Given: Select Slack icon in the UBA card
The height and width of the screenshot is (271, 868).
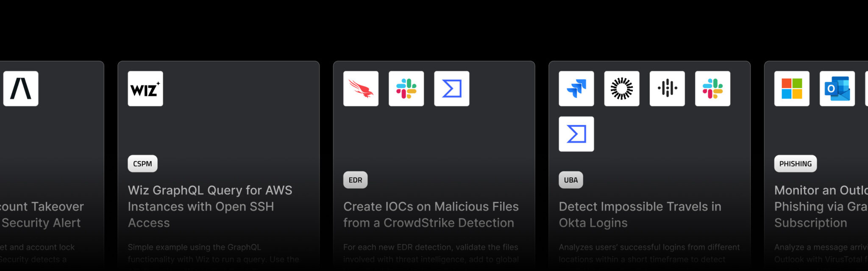Looking at the screenshot, I should tap(712, 88).
